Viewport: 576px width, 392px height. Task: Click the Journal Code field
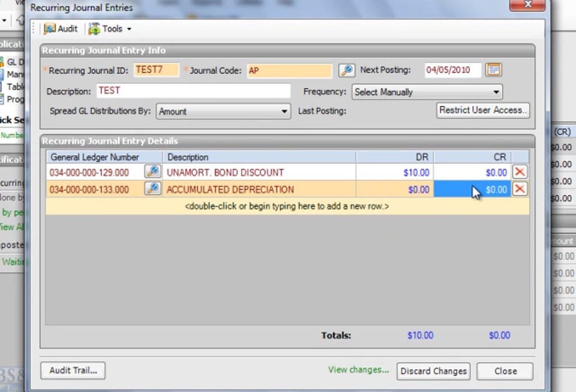coord(289,71)
